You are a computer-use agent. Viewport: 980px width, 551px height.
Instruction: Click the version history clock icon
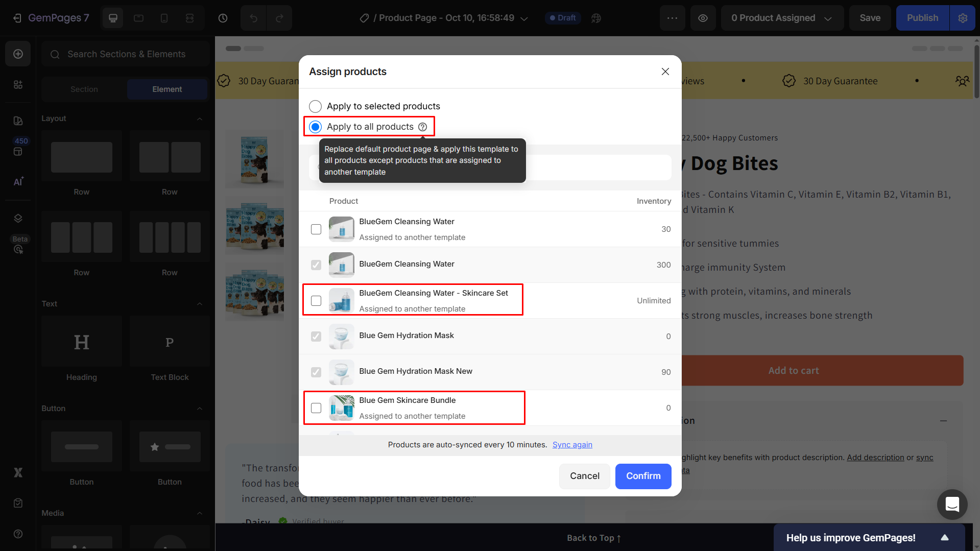(x=223, y=18)
